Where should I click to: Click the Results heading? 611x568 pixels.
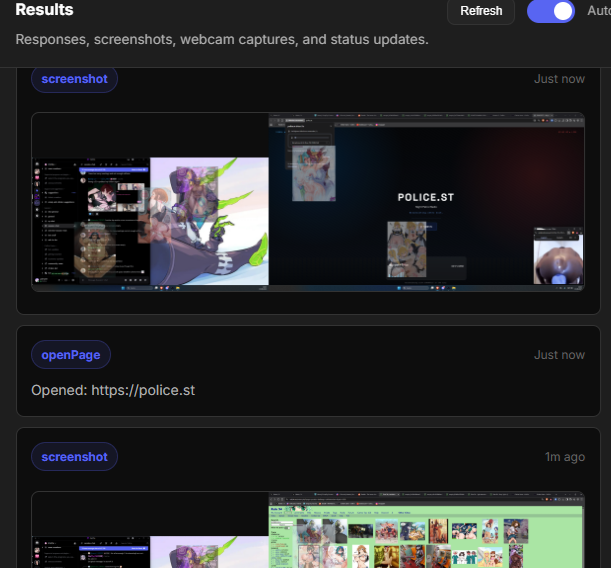coord(44,10)
